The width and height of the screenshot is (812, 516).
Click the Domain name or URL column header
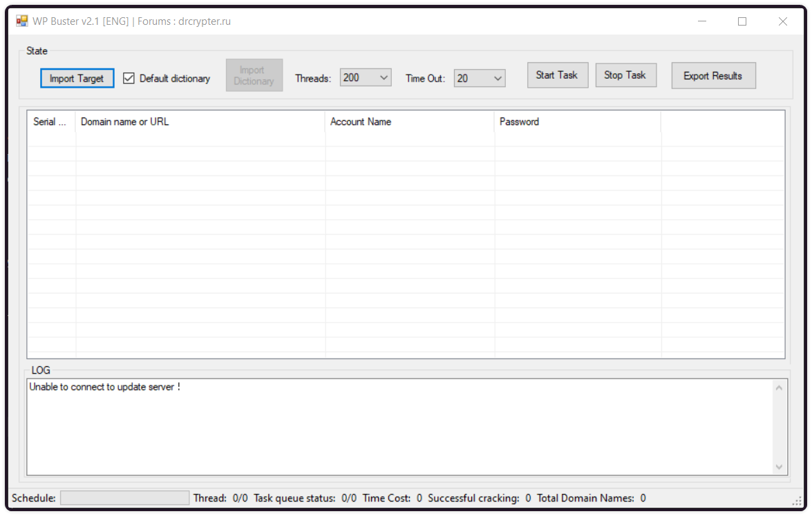click(x=200, y=122)
